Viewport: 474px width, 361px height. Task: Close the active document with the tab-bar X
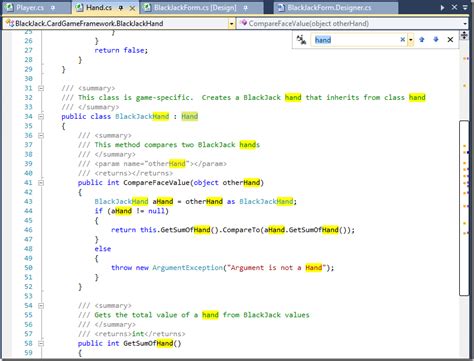pos(454,7)
